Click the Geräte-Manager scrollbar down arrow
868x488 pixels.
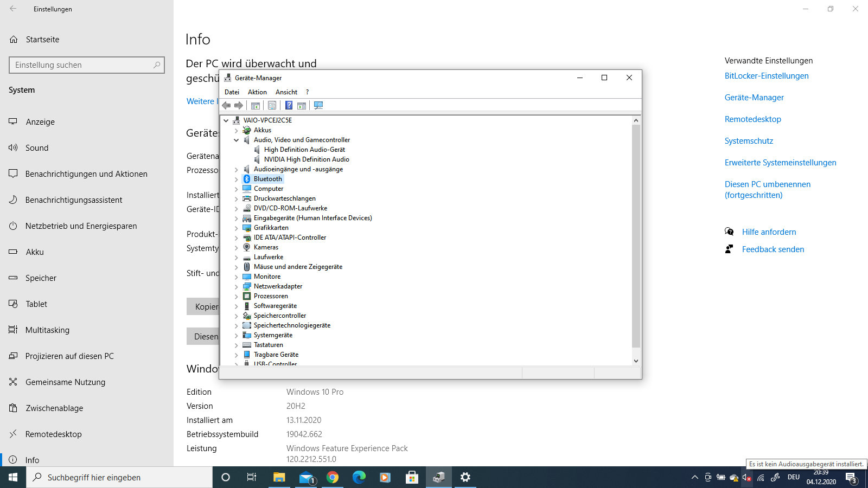tap(636, 361)
